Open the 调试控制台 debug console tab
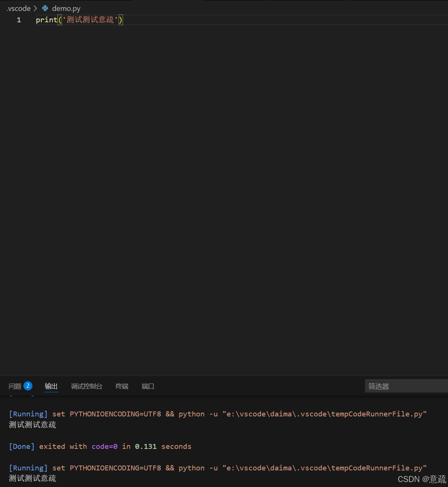This screenshot has height=487, width=448. point(86,386)
